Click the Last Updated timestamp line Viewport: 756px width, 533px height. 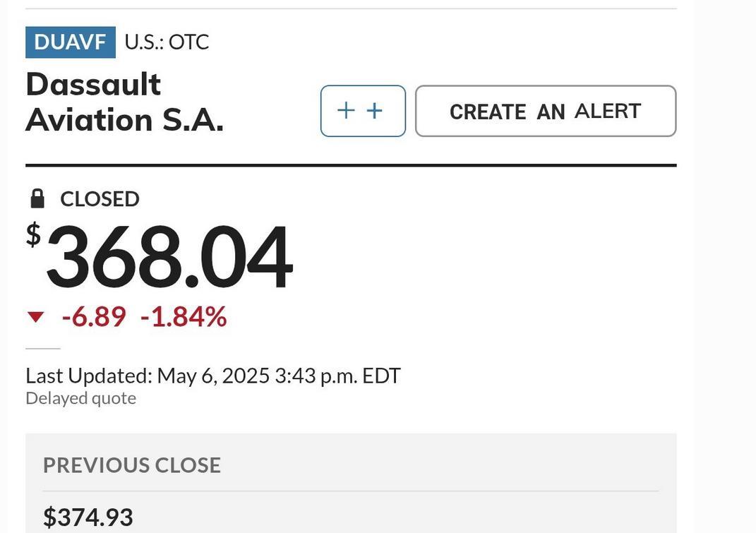click(x=213, y=376)
